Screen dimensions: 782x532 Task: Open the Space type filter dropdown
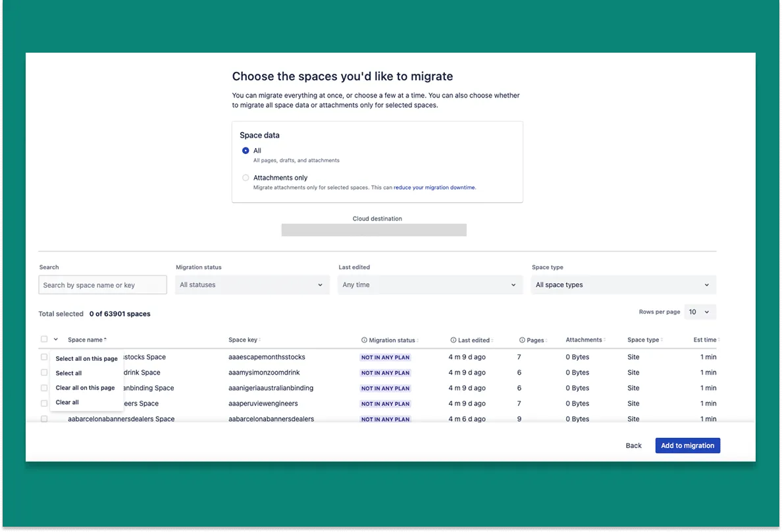pos(623,285)
